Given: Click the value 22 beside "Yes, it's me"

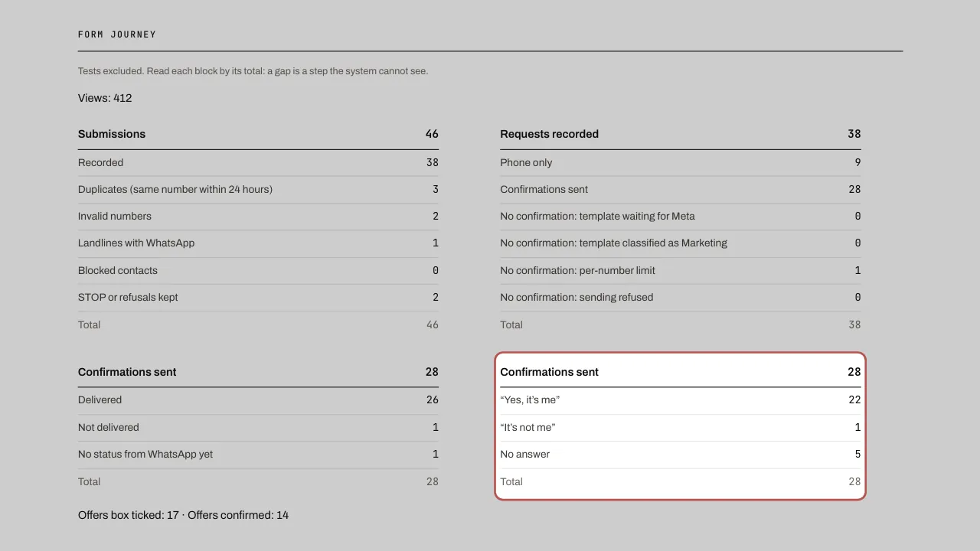Looking at the screenshot, I should [x=854, y=399].
